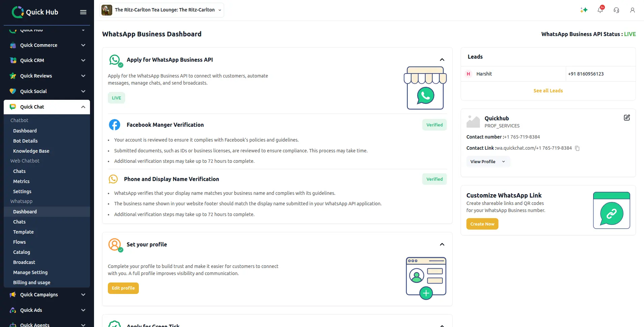This screenshot has height=327, width=644.
Task: Click the wa.quickchat.com contact link text
Action: (x=534, y=148)
